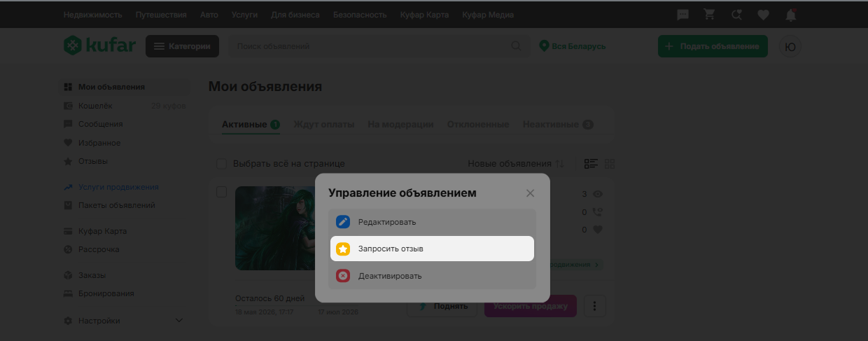Image resolution: width=868 pixels, height=341 pixels.
Task: Open Недвижимость in the top bar
Action: click(x=92, y=15)
